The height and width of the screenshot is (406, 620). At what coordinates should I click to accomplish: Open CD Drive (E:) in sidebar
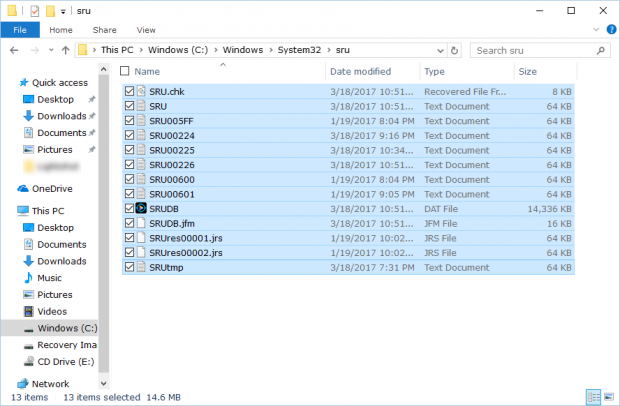click(x=65, y=362)
